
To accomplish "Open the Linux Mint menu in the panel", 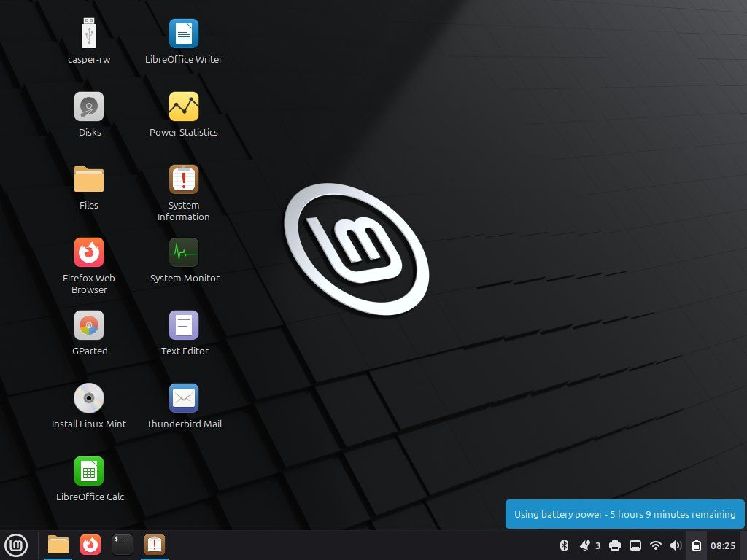I will [x=16, y=545].
